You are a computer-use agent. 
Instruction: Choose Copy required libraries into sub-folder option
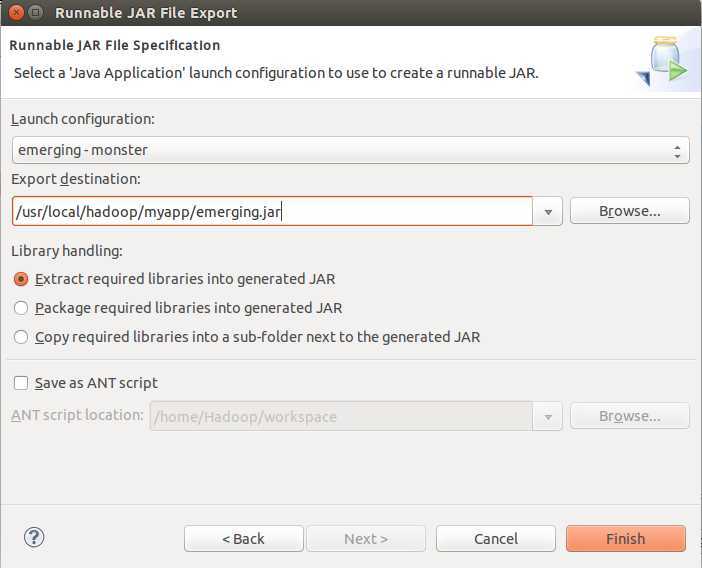coord(21,337)
